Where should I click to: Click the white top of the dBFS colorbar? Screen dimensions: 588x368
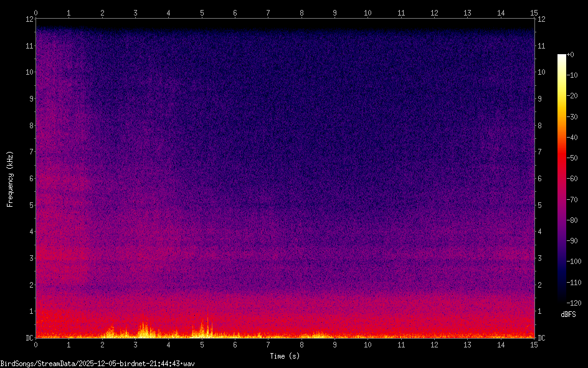(x=562, y=57)
